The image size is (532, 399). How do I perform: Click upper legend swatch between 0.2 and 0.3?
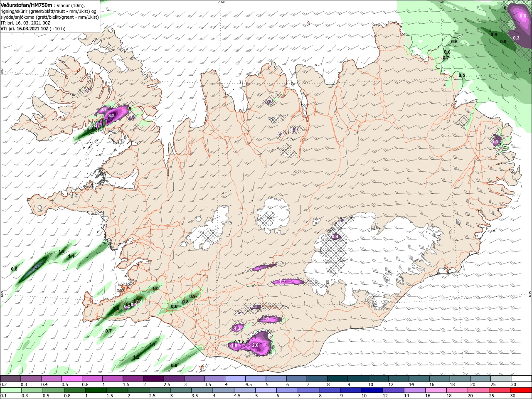click(x=10, y=379)
